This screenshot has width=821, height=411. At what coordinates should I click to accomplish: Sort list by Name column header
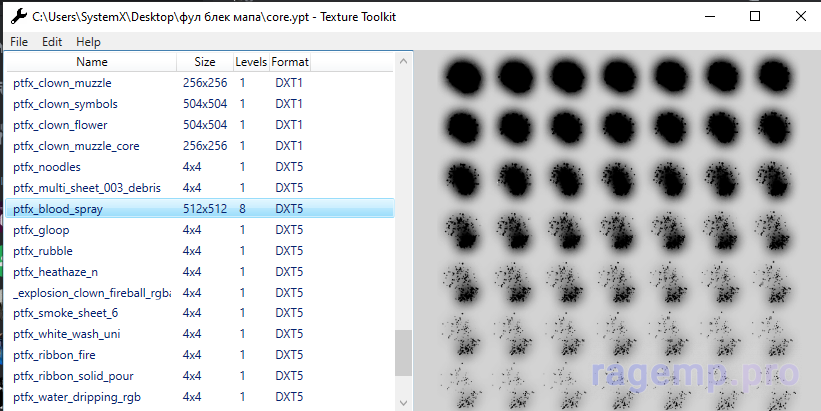click(91, 62)
